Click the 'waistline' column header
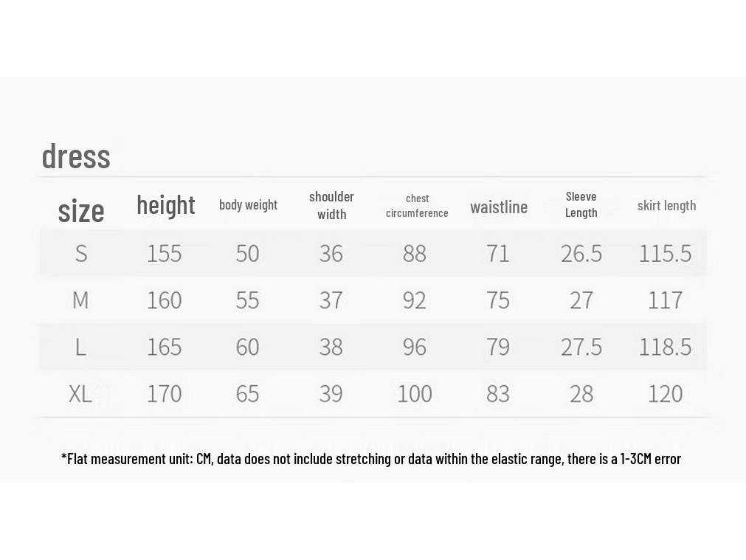 (499, 207)
